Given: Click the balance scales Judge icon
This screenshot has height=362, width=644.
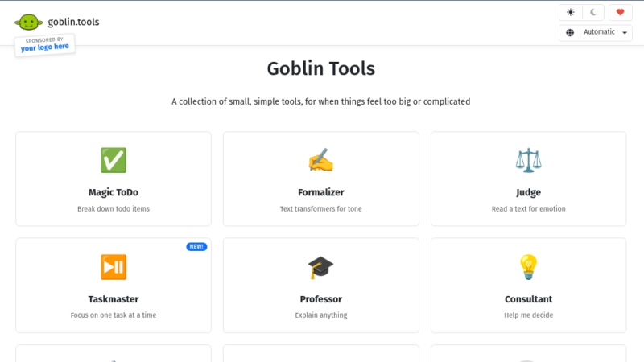Looking at the screenshot, I should coord(528,160).
